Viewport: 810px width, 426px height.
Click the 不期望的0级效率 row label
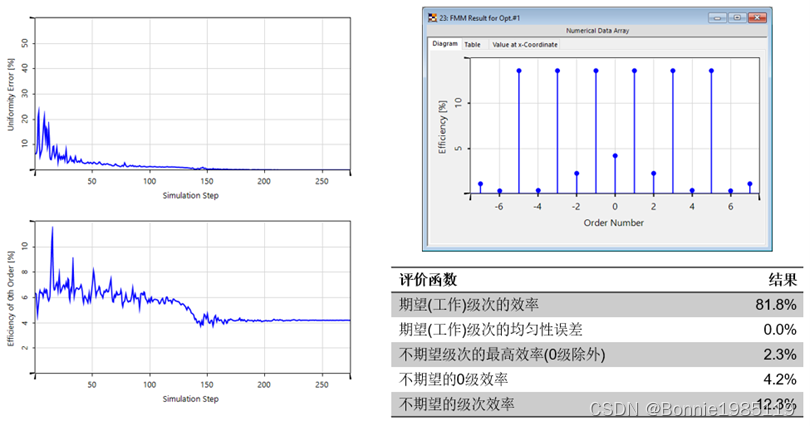(x=453, y=380)
